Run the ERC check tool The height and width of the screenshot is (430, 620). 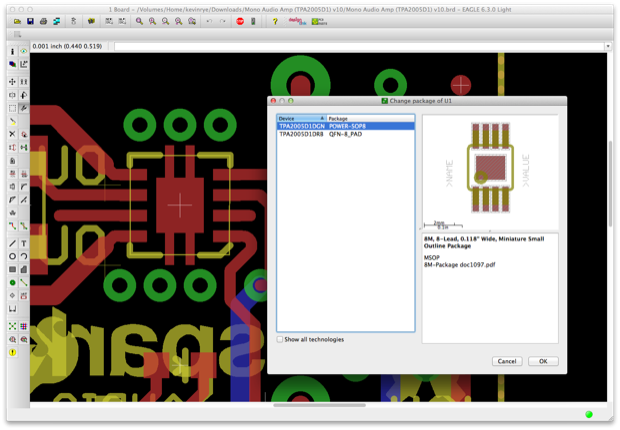pos(12,339)
